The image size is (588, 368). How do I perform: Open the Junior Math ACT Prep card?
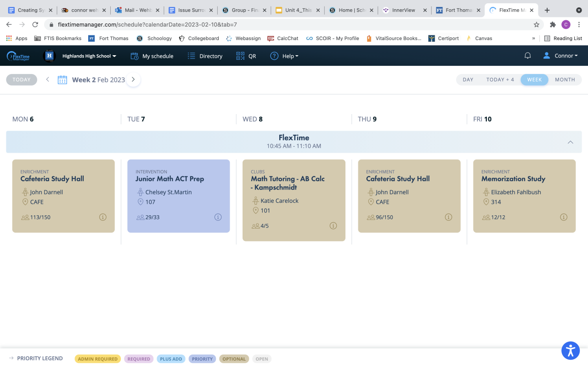[x=179, y=196]
